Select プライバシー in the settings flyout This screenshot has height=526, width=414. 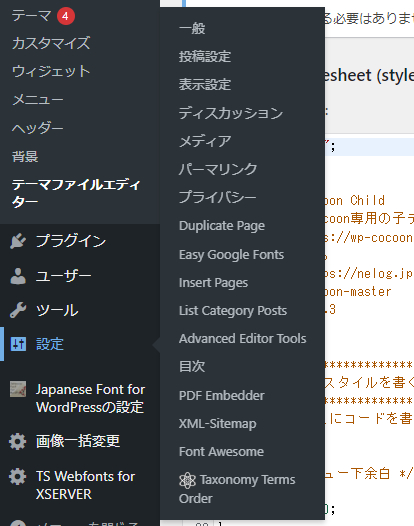[x=218, y=197]
